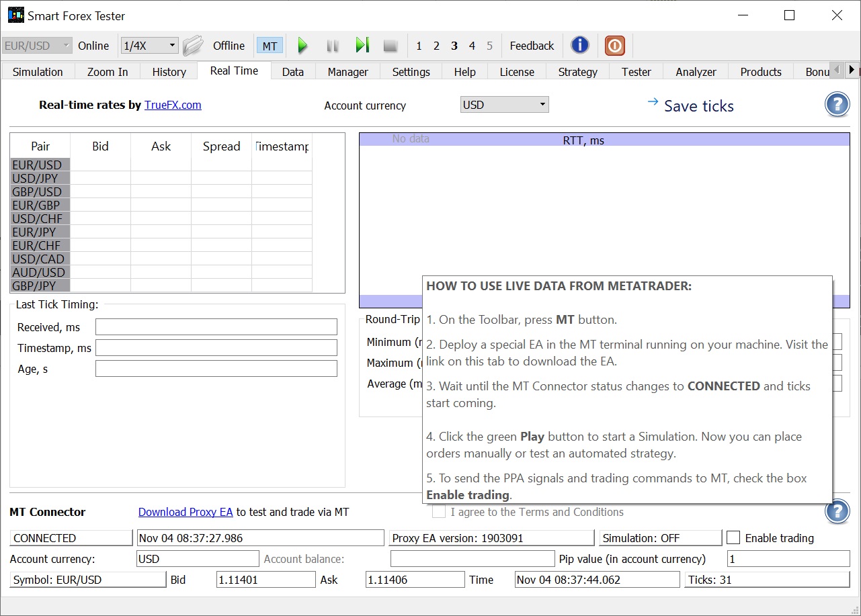This screenshot has height=616, width=861.
Task: Click the Ticks: 31 button
Action: pyautogui.click(x=767, y=580)
